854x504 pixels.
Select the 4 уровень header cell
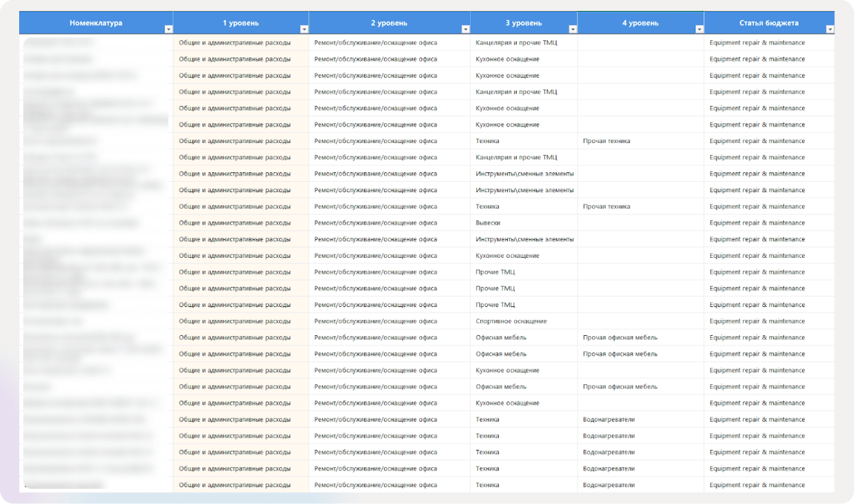coord(640,23)
